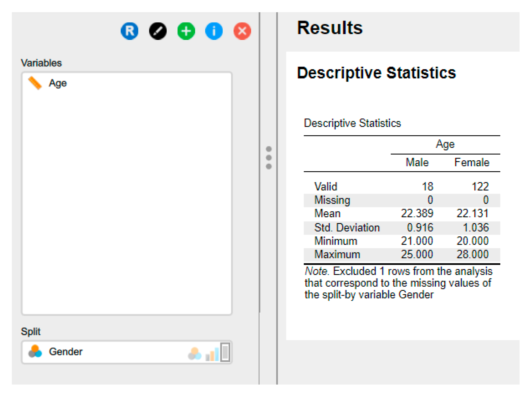Click the blue R syntax icon
The image size is (532, 395).
(129, 31)
